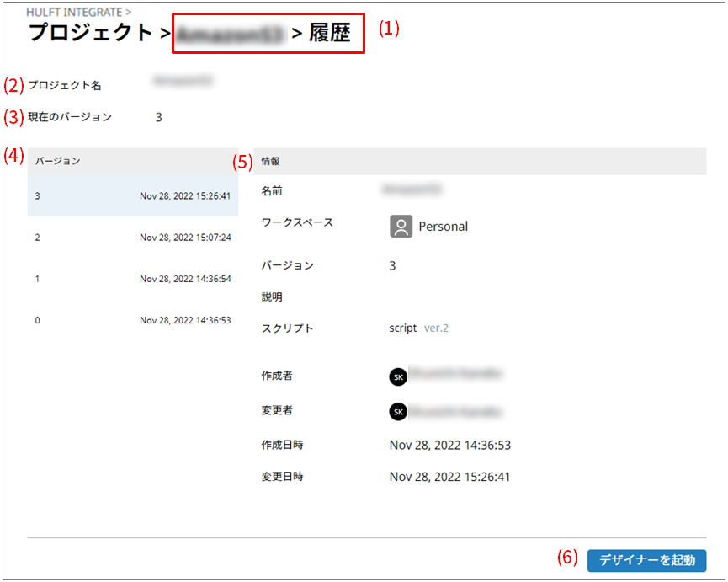Click the 作成日時 timestamp value

(449, 445)
